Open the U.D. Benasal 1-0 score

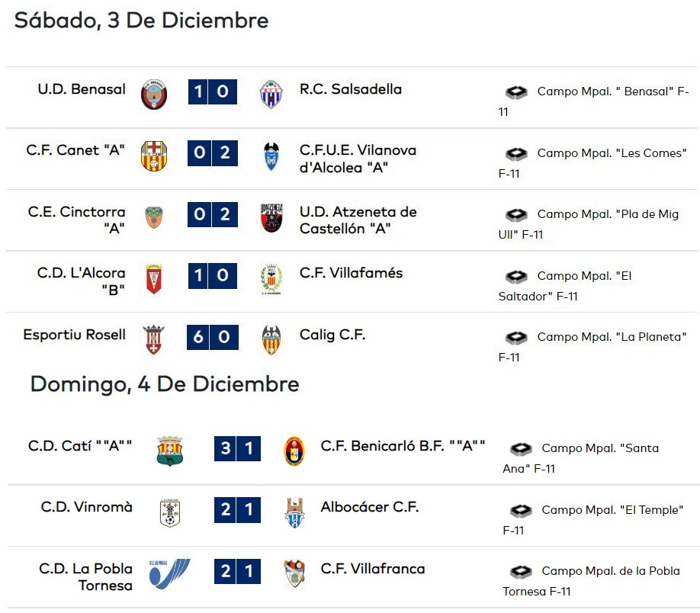click(213, 91)
